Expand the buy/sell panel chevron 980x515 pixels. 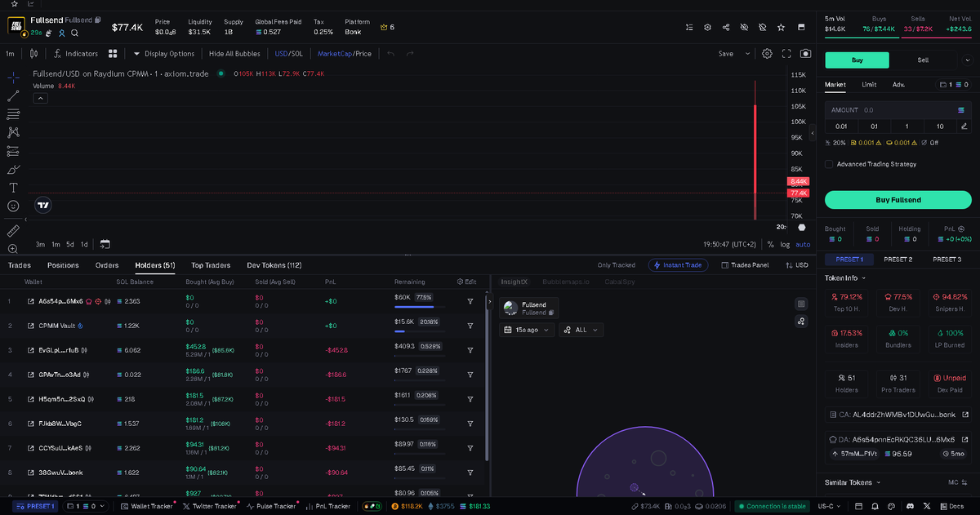coord(968,60)
